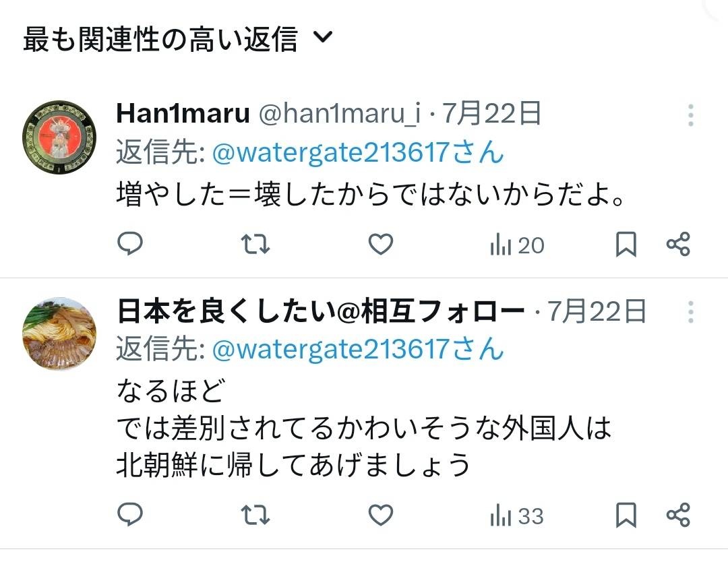The width and height of the screenshot is (728, 566).
Task: Reply to 日本を良くしたい tweet
Action: [130, 515]
